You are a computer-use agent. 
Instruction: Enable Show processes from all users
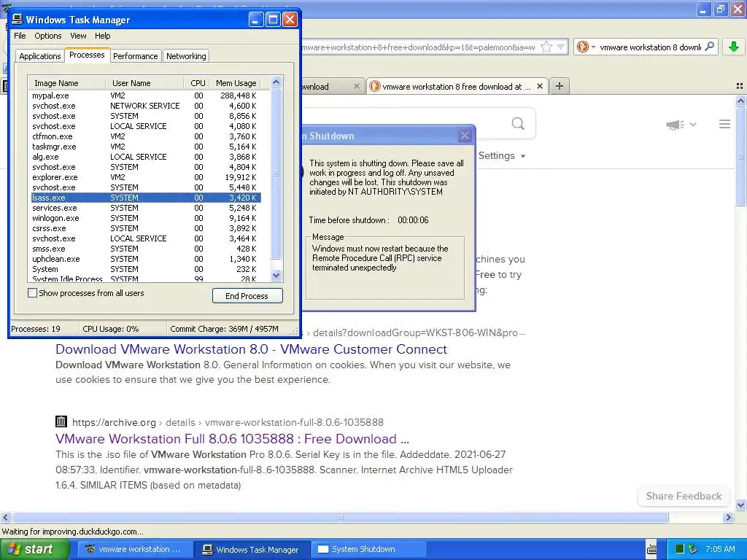[32, 293]
